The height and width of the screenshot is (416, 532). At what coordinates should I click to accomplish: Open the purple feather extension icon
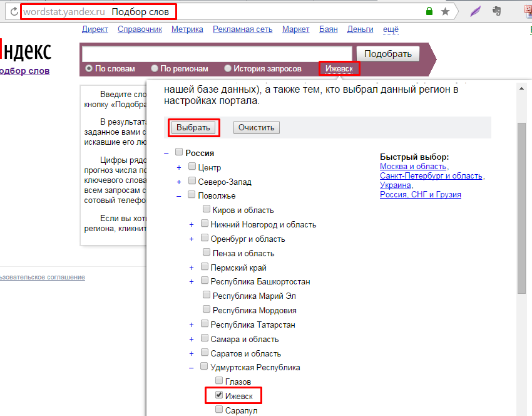[475, 11]
